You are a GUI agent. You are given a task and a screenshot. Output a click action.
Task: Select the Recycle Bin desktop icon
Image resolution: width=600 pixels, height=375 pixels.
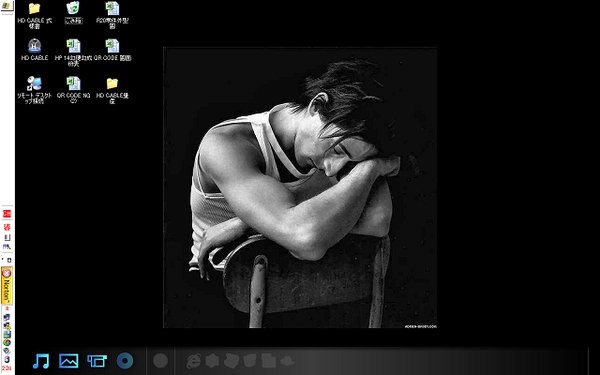(73, 13)
